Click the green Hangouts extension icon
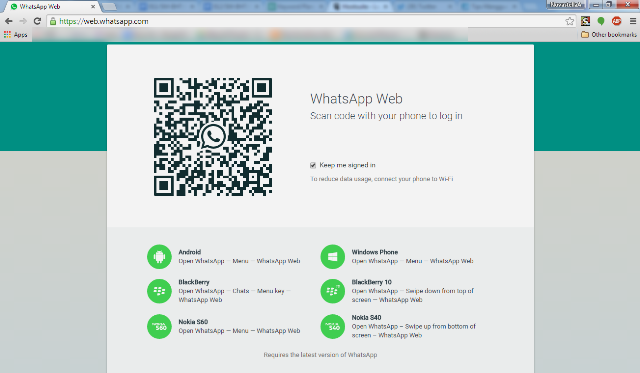The image size is (640, 373). click(601, 21)
